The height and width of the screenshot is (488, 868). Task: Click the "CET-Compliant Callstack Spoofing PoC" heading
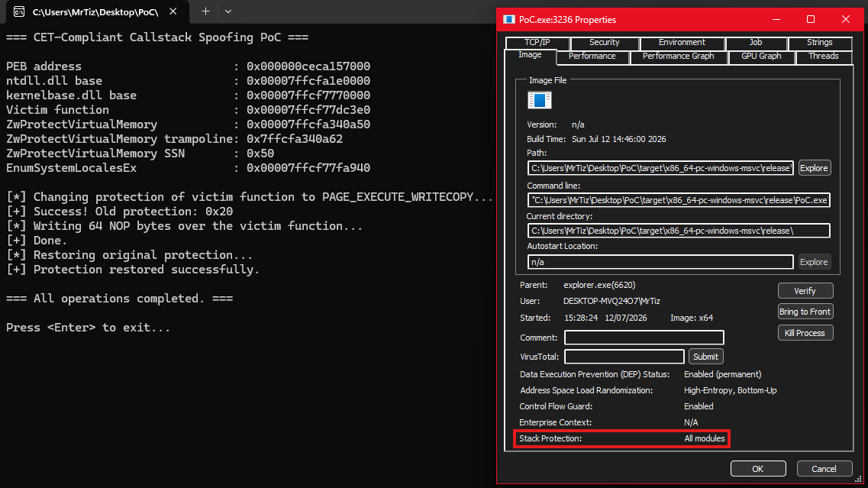157,37
